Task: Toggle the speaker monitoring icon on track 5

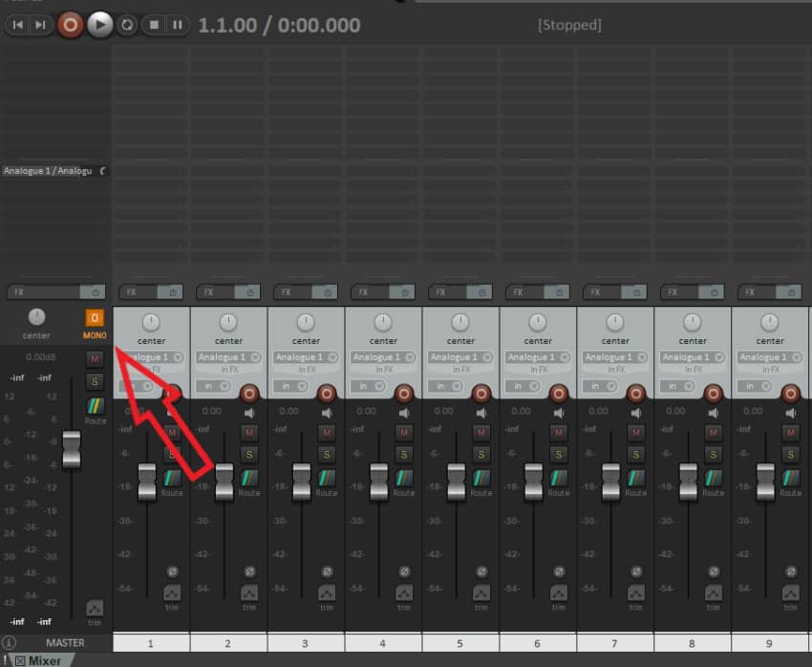Action: (482, 413)
